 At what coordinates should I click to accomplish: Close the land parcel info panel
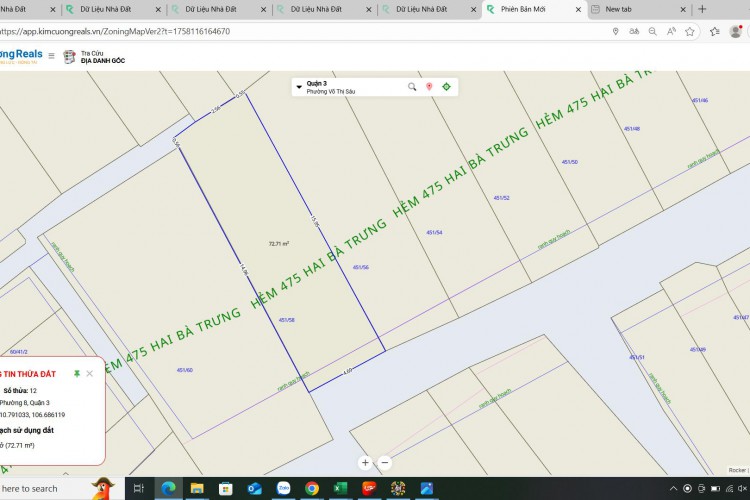click(x=90, y=373)
